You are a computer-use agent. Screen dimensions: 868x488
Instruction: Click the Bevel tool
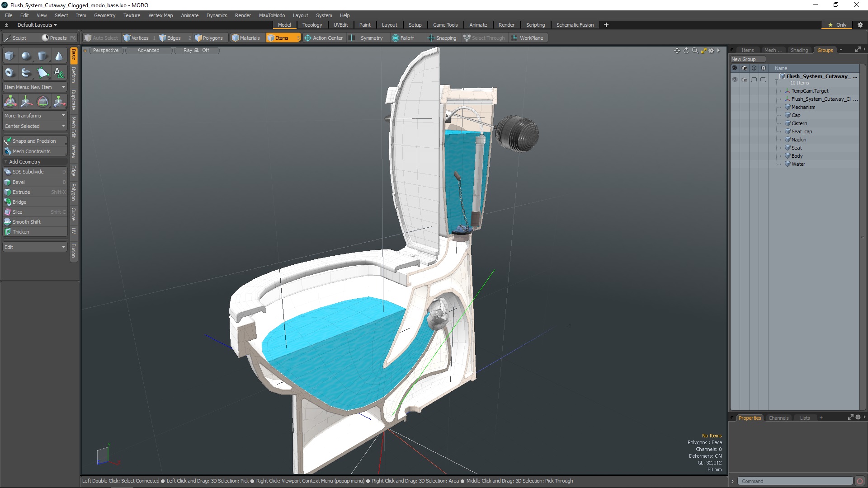[35, 182]
